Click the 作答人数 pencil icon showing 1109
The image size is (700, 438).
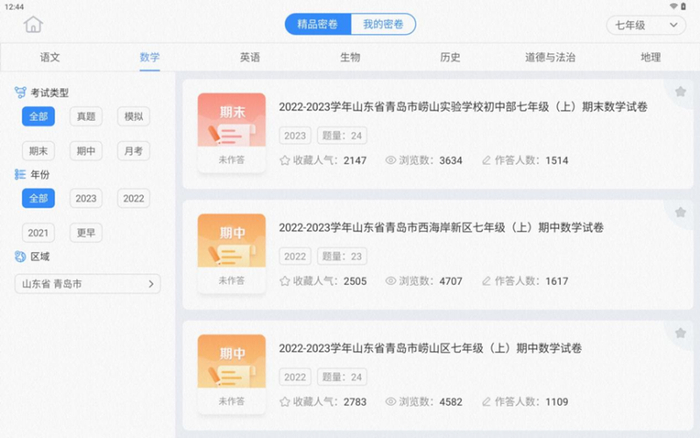pyautogui.click(x=487, y=401)
